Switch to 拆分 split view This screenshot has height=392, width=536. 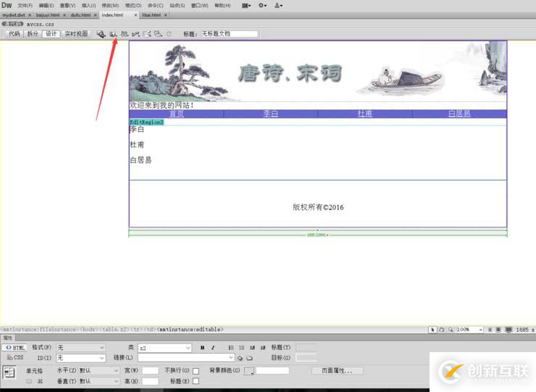click(33, 34)
